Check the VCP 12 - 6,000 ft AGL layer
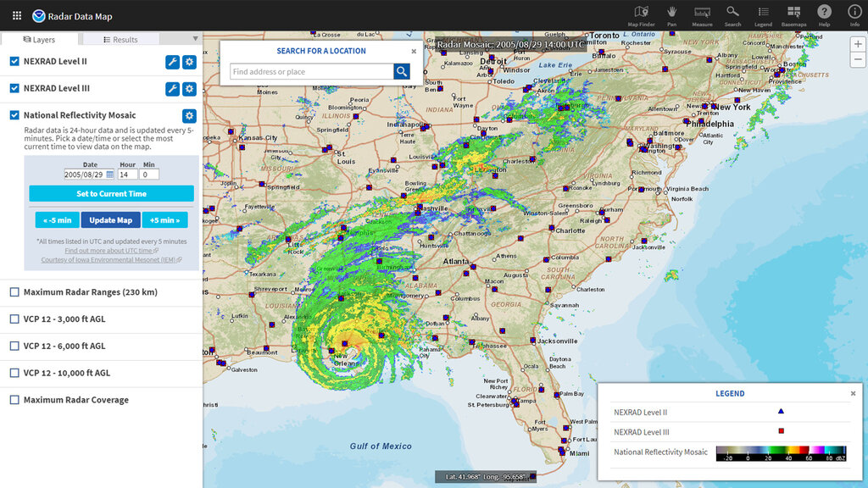Image resolution: width=868 pixels, height=488 pixels. point(14,346)
